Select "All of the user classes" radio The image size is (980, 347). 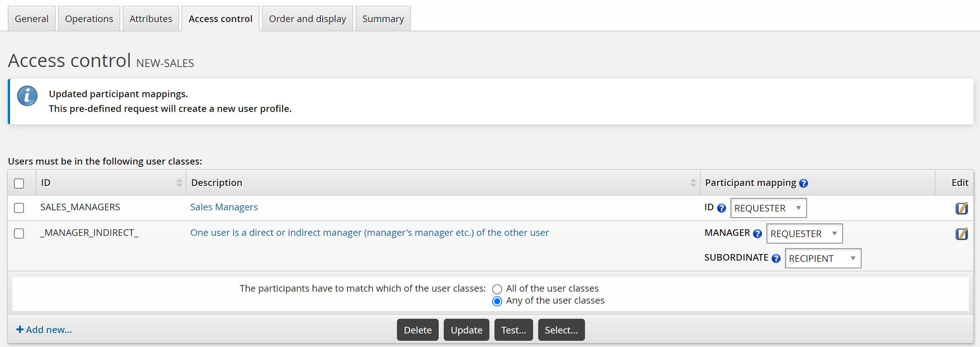(497, 289)
